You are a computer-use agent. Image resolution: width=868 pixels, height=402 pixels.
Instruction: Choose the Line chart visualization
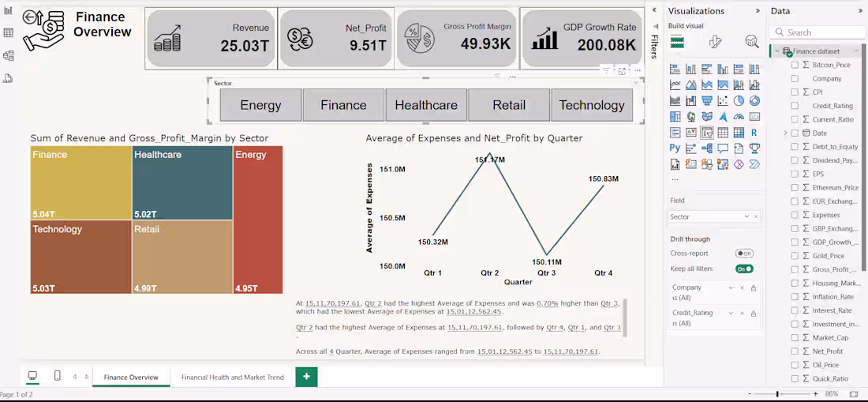pos(675,85)
